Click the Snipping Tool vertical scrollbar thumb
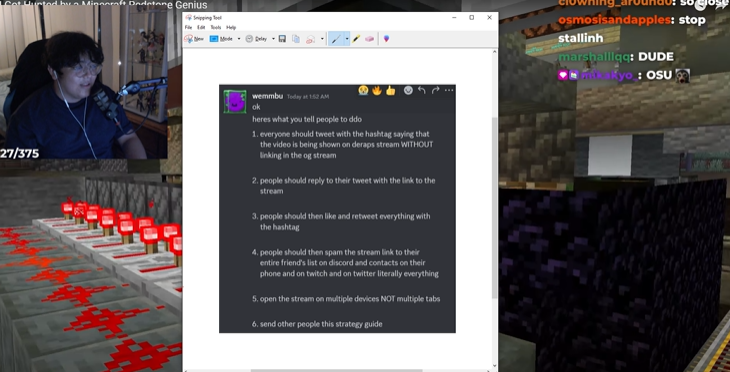This screenshot has height=372, width=730. [494, 207]
